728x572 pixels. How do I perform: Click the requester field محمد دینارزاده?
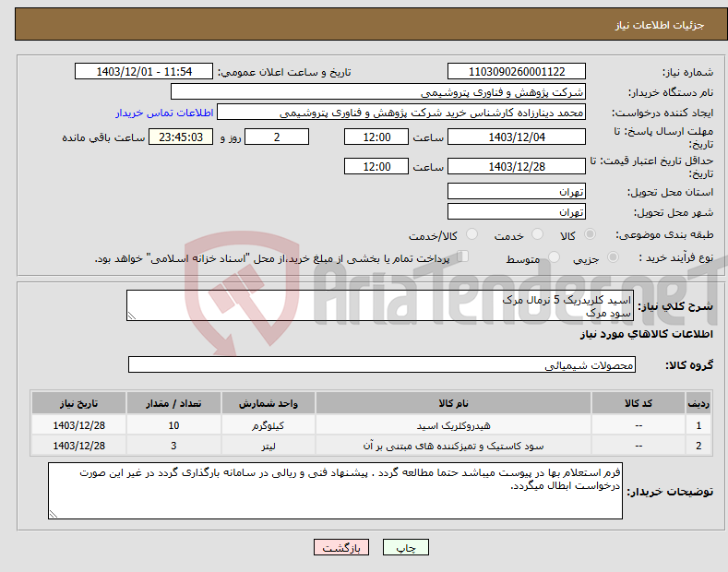401,113
